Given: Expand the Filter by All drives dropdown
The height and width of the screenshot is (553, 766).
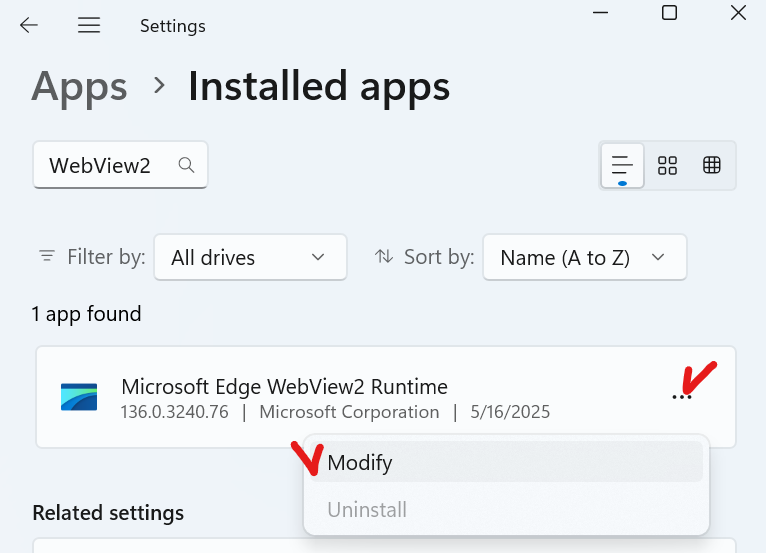Looking at the screenshot, I should click(249, 258).
